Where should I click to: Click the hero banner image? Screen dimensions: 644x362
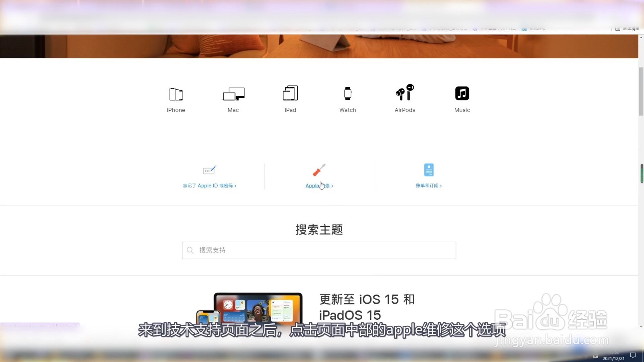[319, 46]
